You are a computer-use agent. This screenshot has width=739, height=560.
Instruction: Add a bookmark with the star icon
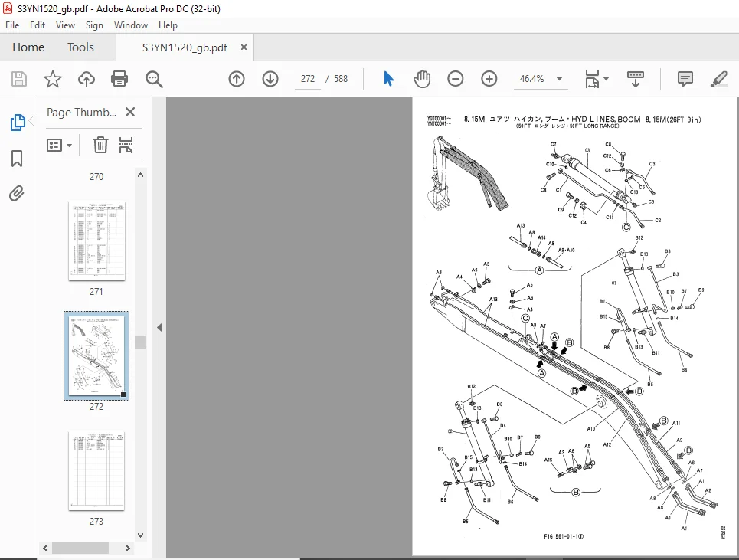[52, 79]
